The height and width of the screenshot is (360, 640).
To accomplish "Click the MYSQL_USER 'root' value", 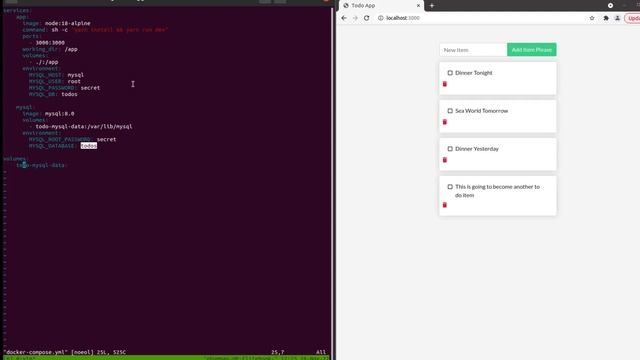I will [74, 81].
